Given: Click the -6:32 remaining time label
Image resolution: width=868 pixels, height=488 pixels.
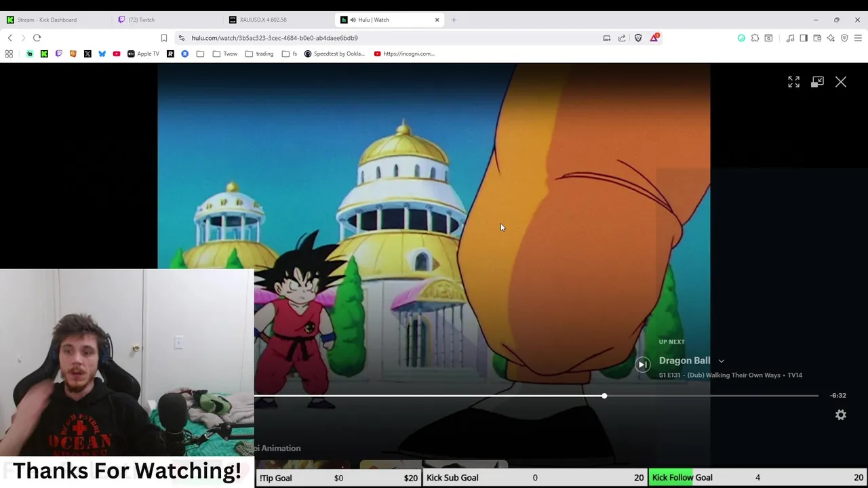Looking at the screenshot, I should [838, 395].
